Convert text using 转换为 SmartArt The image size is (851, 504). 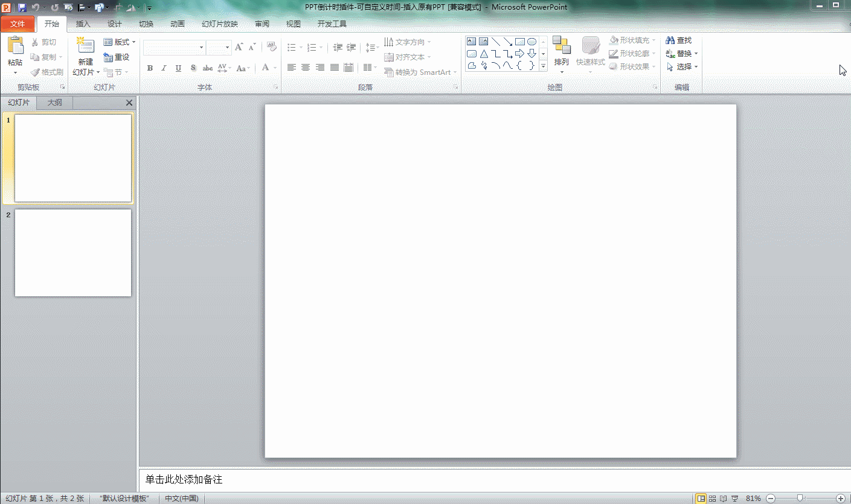pyautogui.click(x=420, y=72)
